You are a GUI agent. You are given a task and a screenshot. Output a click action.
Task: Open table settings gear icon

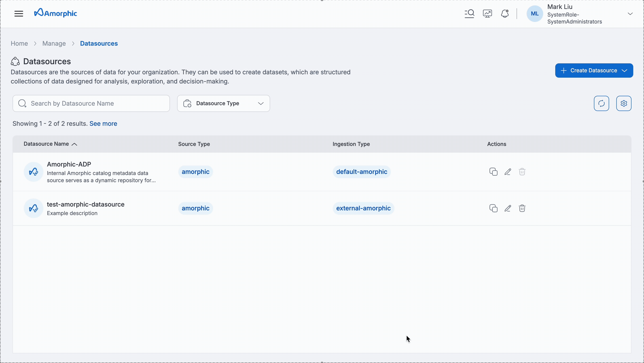pyautogui.click(x=623, y=103)
